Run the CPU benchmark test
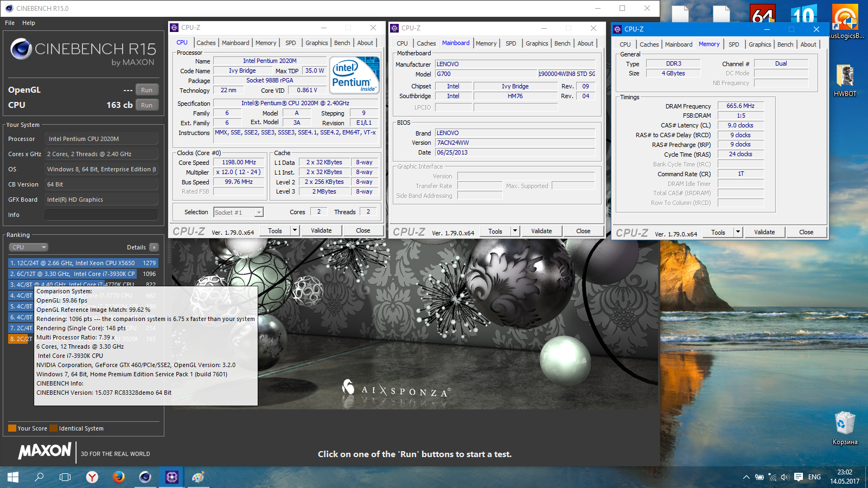 pyautogui.click(x=146, y=105)
